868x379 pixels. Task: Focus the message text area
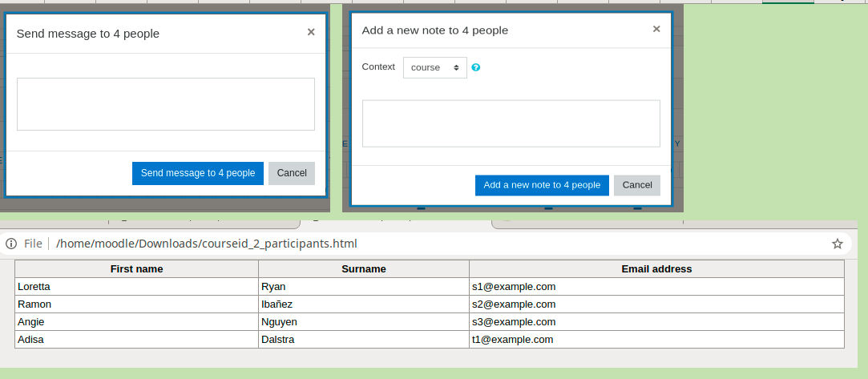[166, 104]
